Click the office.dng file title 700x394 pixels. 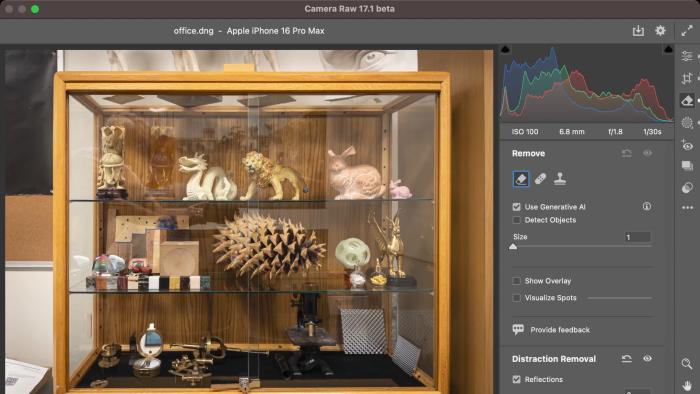coord(193,31)
